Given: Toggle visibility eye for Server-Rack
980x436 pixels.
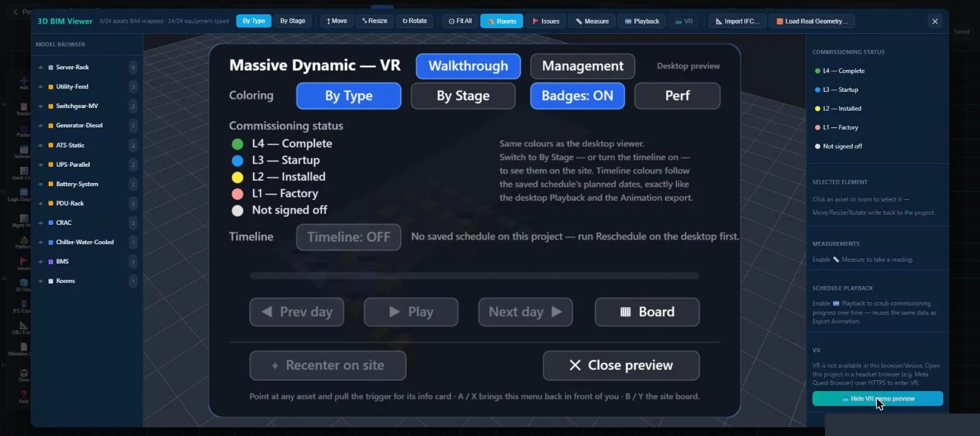Looking at the screenshot, I should (41, 67).
